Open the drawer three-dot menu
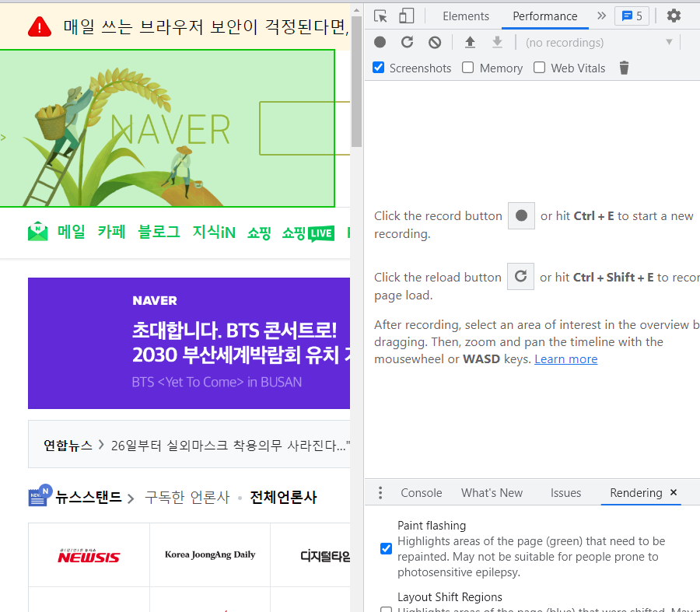 [x=380, y=493]
